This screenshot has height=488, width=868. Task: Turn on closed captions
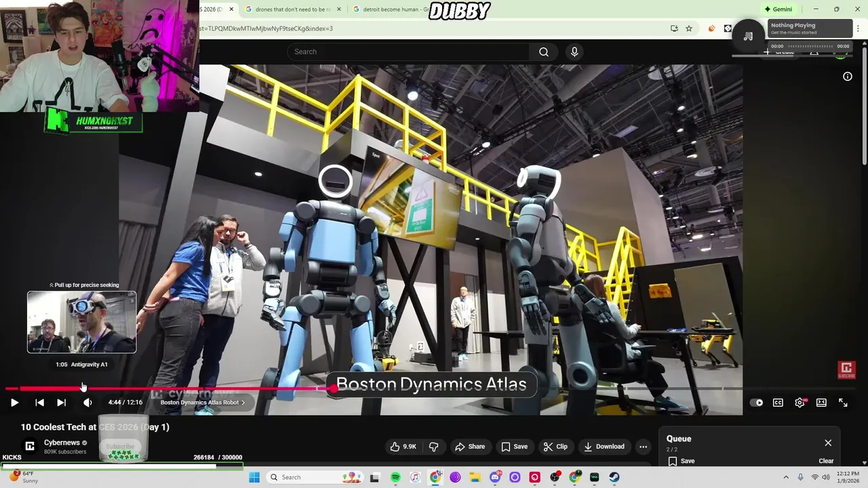pyautogui.click(x=778, y=403)
